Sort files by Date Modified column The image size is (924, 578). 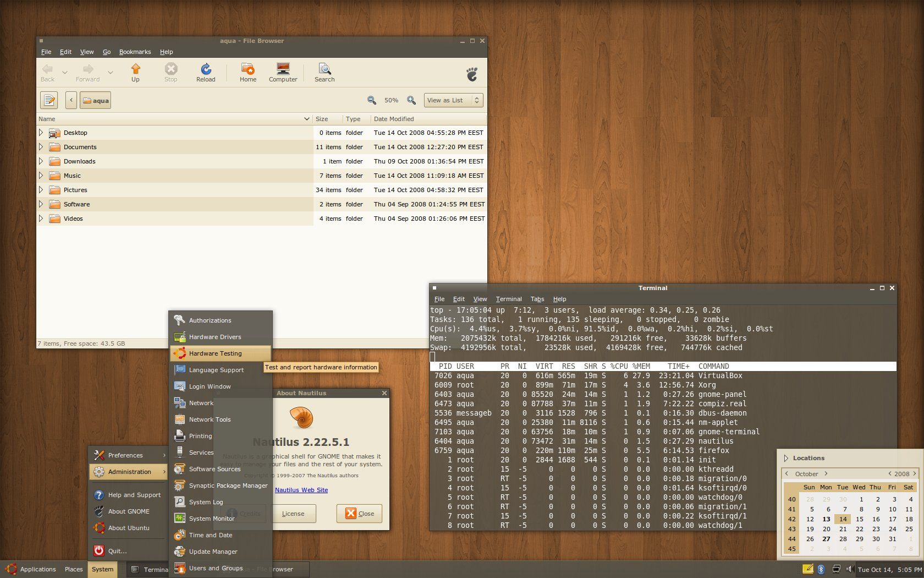tap(428, 119)
